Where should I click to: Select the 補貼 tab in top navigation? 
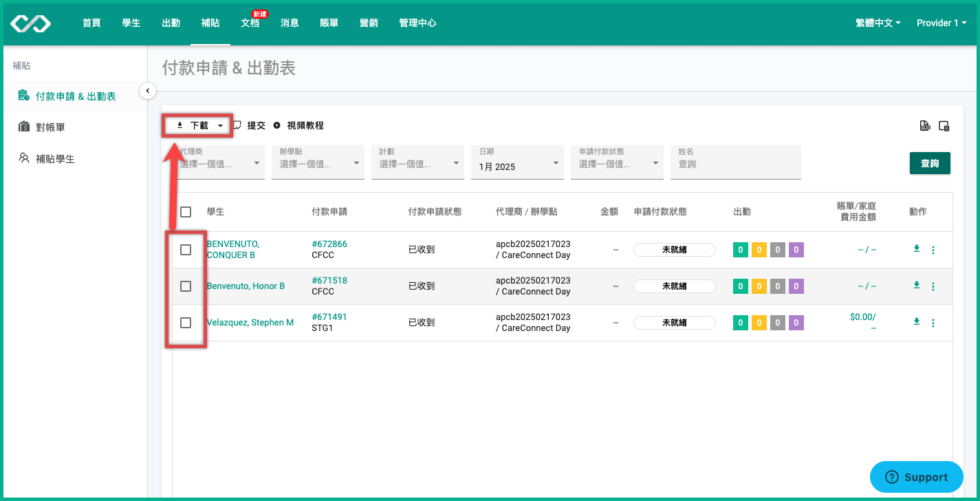(210, 23)
